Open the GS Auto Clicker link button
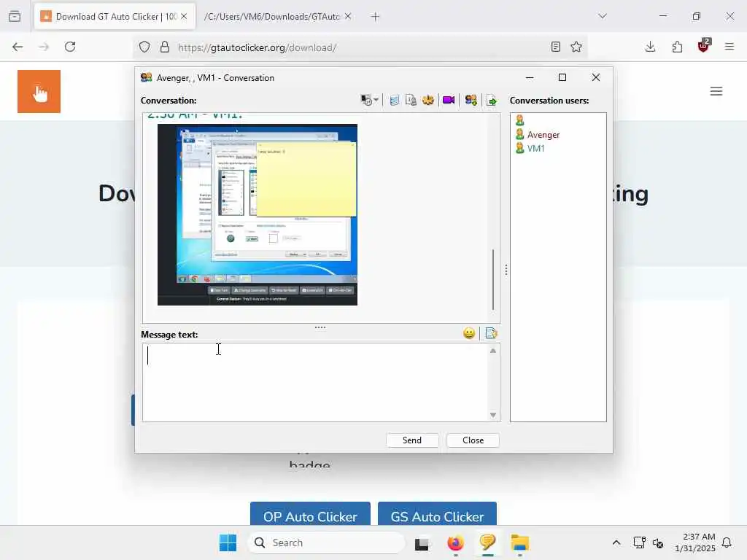The width and height of the screenshot is (747, 560). 438,514
